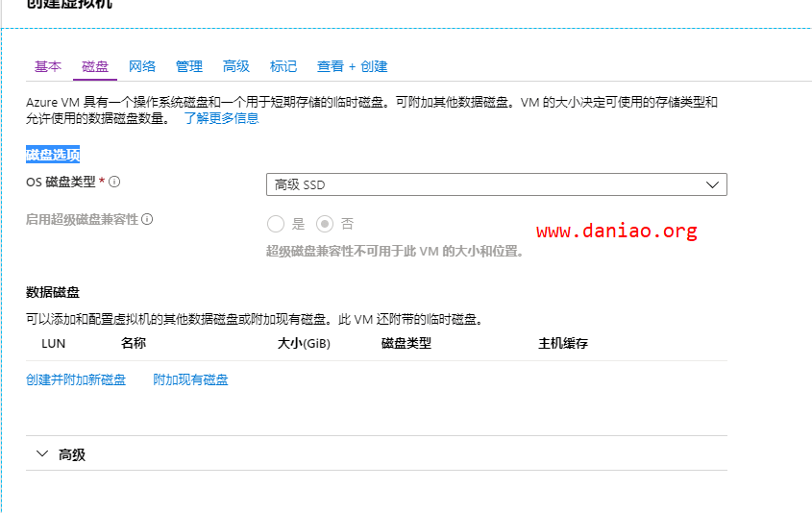Expand the 高级 section chevron
Screen dimensions: 812x513
point(41,453)
